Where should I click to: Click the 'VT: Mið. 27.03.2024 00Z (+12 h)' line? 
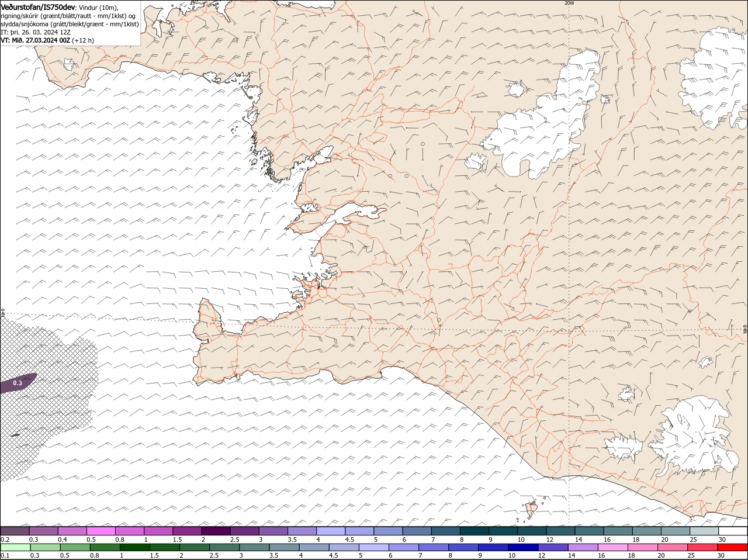pos(47,40)
